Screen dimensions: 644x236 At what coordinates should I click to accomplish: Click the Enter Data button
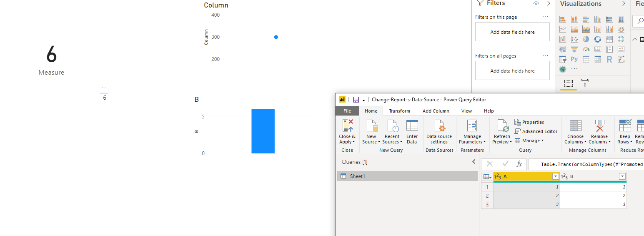coord(412,132)
